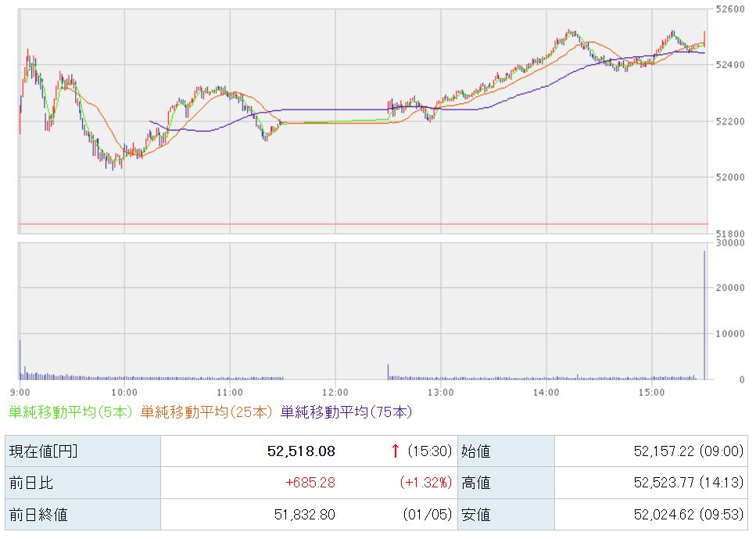Click the current value 52,518.08
The width and height of the screenshot is (756, 539).
tap(301, 451)
